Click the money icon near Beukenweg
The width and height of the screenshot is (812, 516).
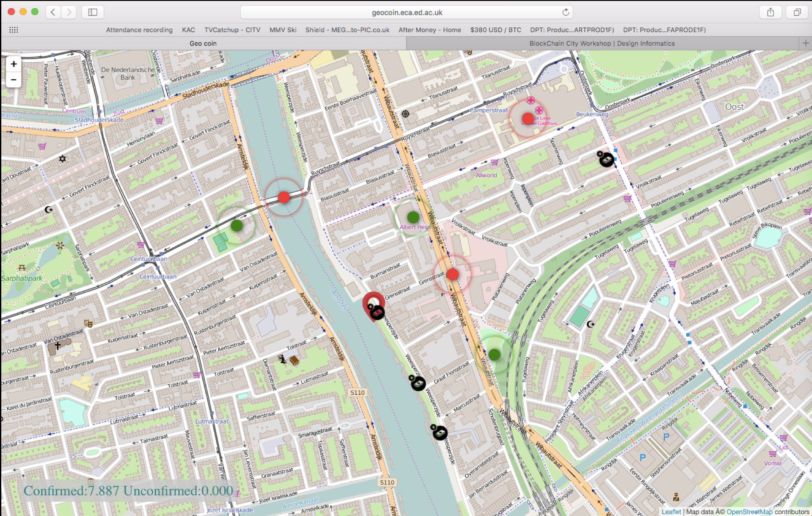(606, 159)
